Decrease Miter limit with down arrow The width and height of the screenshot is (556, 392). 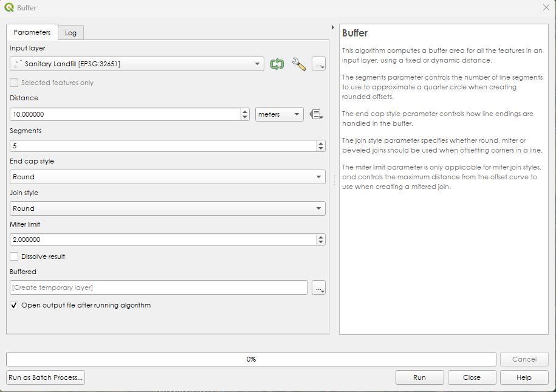click(x=320, y=242)
